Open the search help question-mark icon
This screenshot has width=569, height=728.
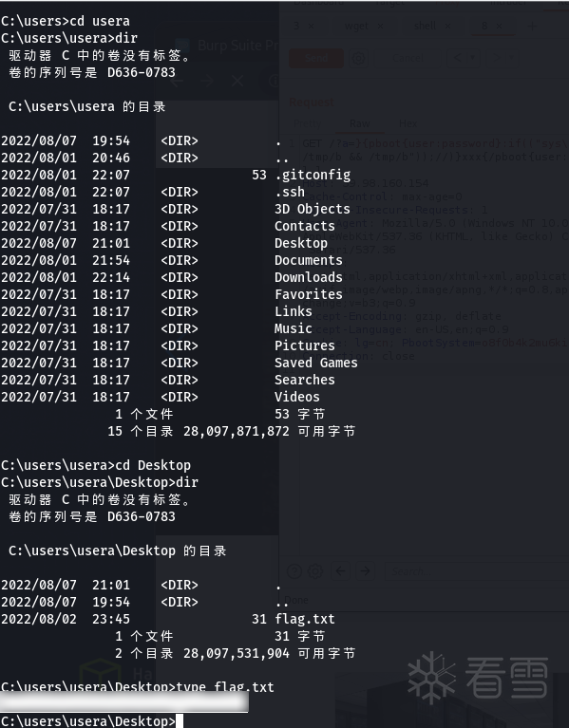294,571
